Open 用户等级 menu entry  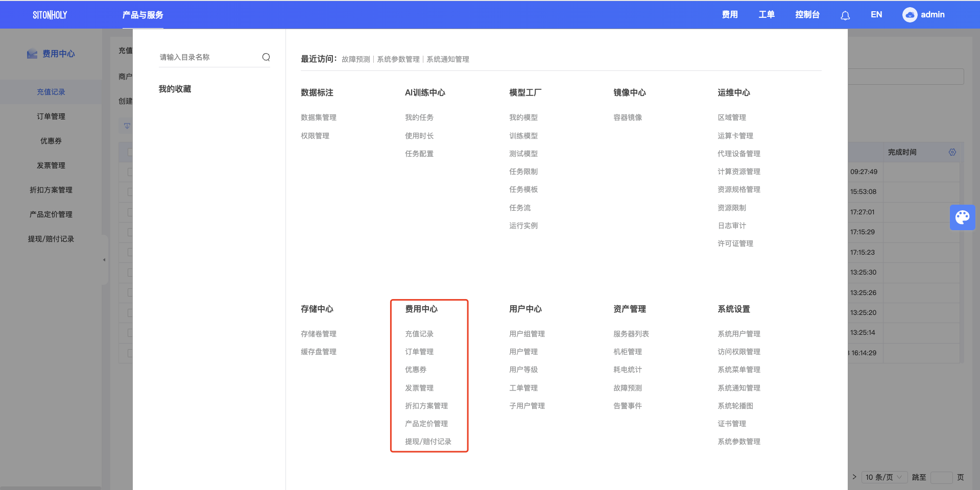(523, 370)
